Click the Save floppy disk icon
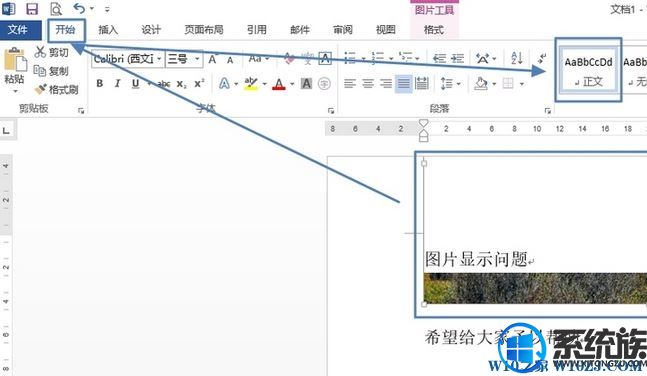Screen dimensions: 647x376 32,8
